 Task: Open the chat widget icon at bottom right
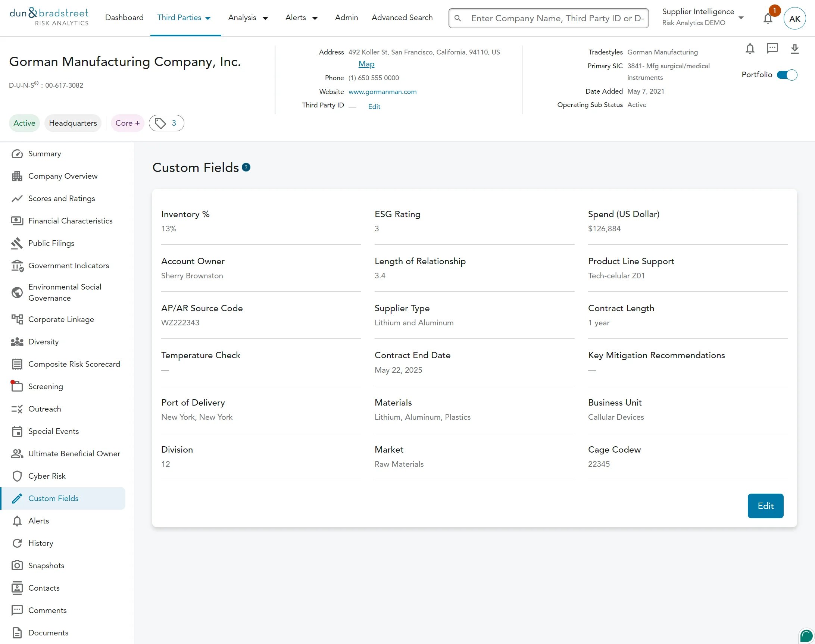point(806,636)
